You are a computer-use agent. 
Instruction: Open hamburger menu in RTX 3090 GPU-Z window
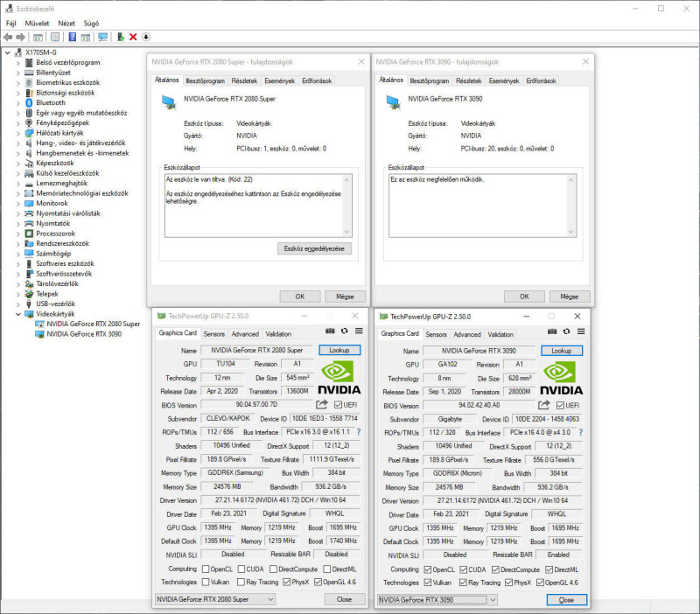click(581, 331)
